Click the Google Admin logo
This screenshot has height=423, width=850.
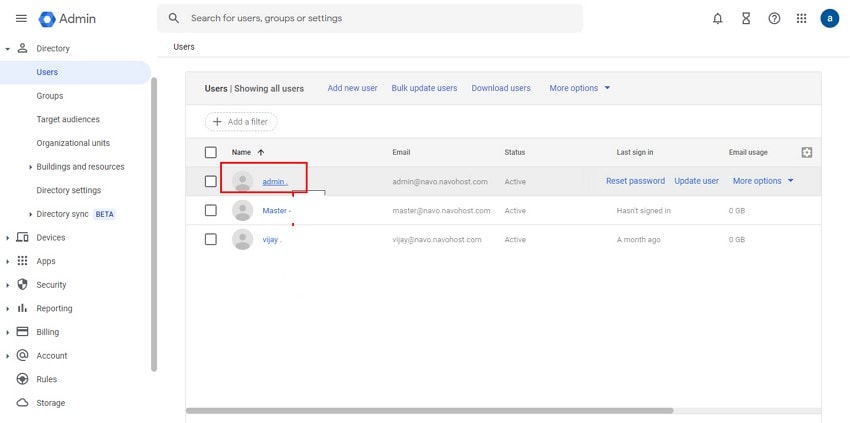pyautogui.click(x=68, y=19)
